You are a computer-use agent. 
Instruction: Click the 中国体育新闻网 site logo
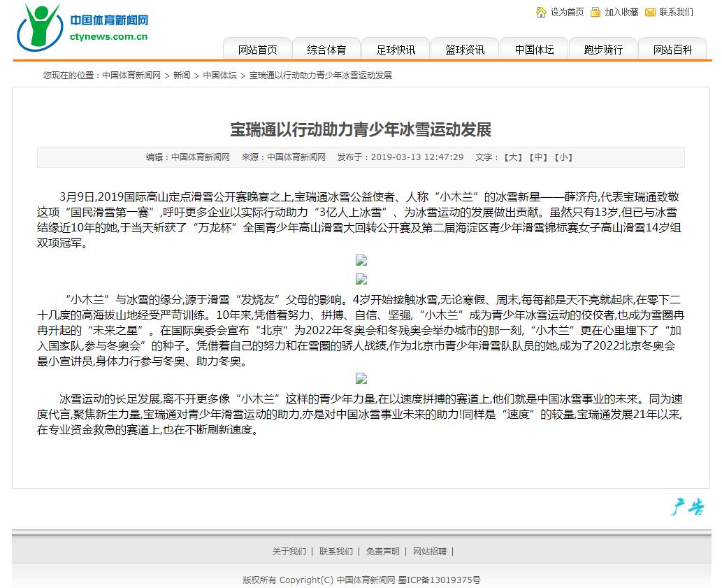[83, 28]
